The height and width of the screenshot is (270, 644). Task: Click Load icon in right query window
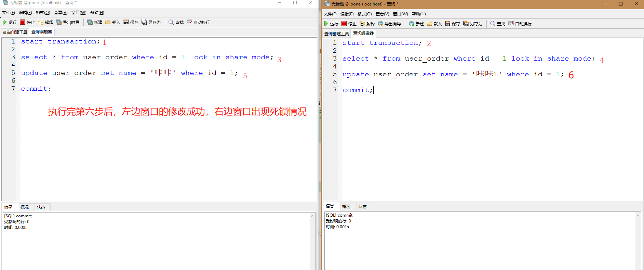[x=430, y=24]
